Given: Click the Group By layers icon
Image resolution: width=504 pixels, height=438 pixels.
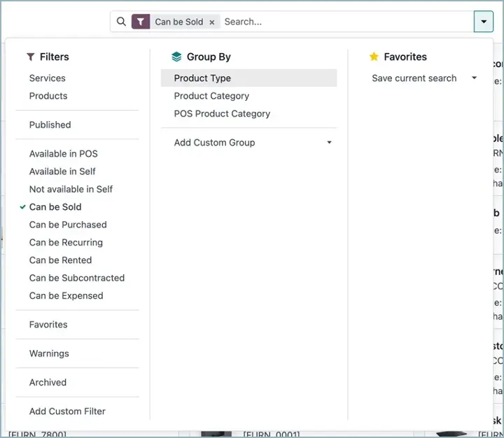Looking at the screenshot, I should pyautogui.click(x=176, y=57).
